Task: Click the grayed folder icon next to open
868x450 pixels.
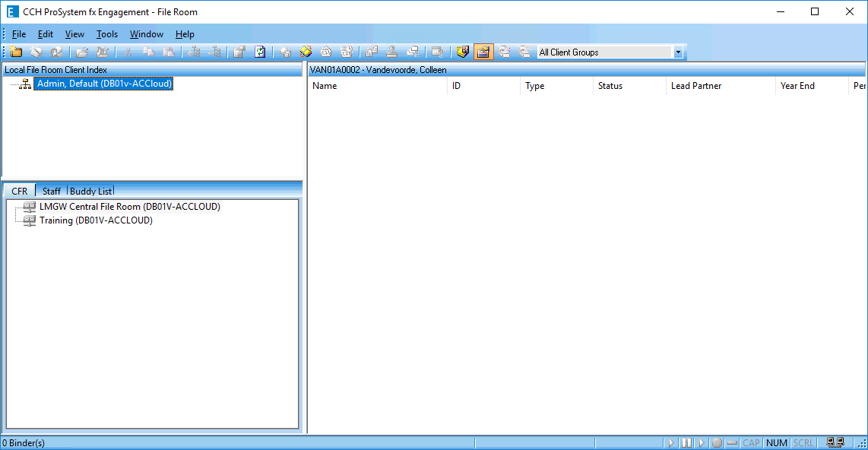Action: 103,52
